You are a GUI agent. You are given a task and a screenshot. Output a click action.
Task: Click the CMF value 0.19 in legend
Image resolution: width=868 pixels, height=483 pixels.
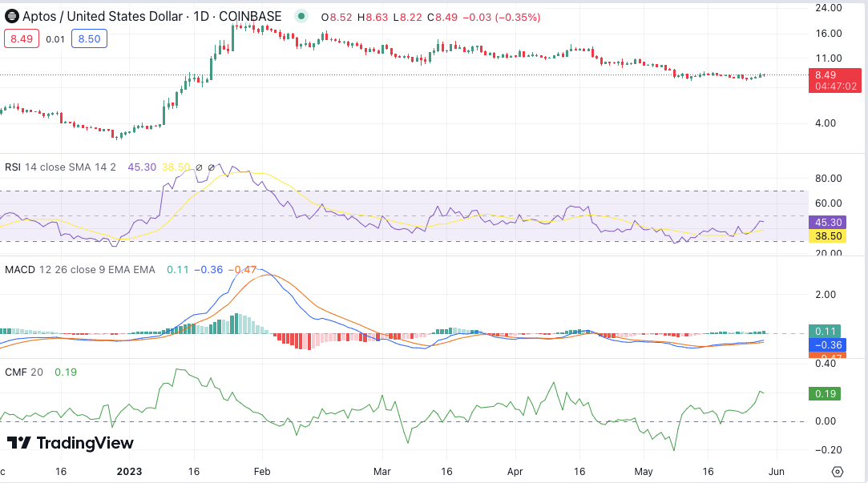[66, 372]
